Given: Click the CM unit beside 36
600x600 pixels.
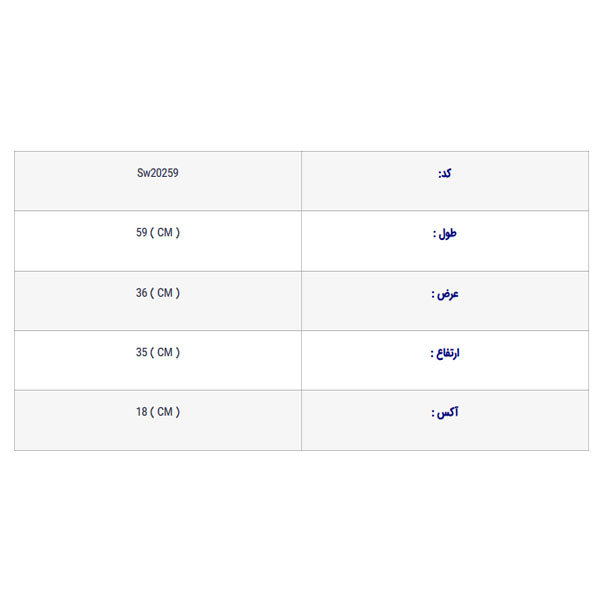Looking at the screenshot, I should pos(165,293).
